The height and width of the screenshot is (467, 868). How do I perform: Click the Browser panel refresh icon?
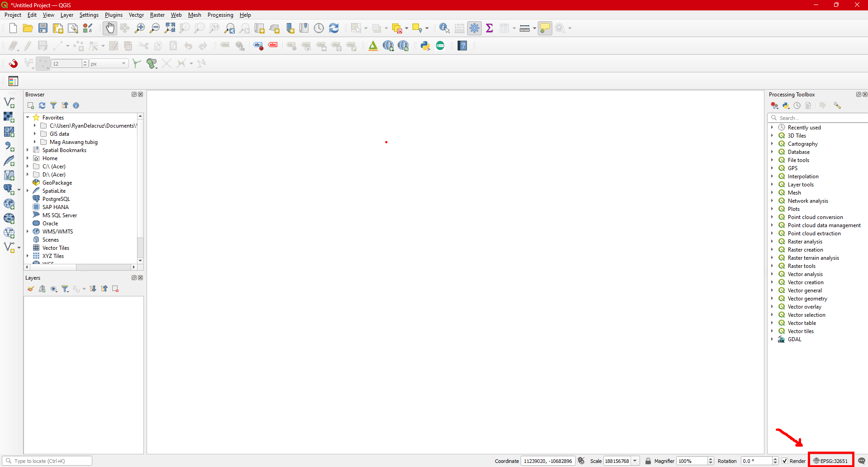(42, 105)
